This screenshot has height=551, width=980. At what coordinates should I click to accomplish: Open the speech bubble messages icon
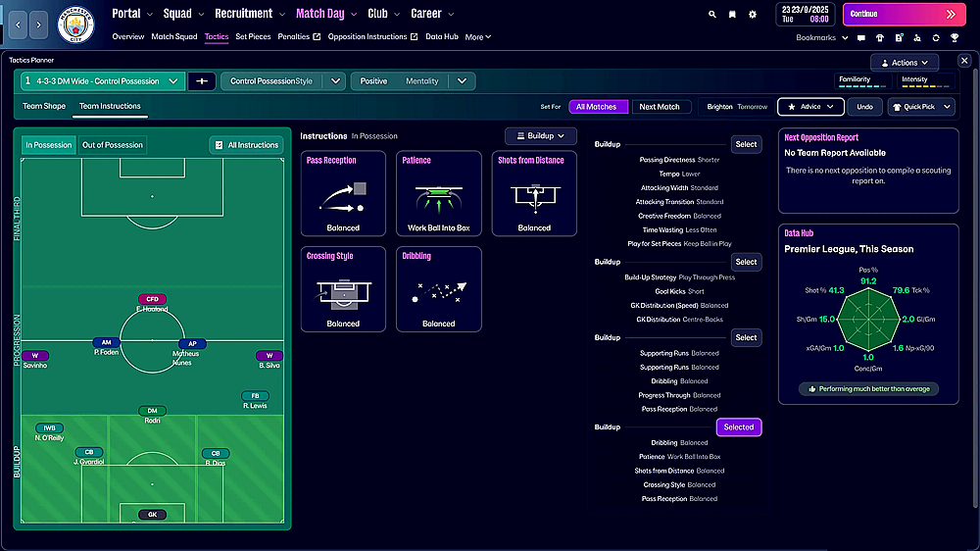point(860,38)
